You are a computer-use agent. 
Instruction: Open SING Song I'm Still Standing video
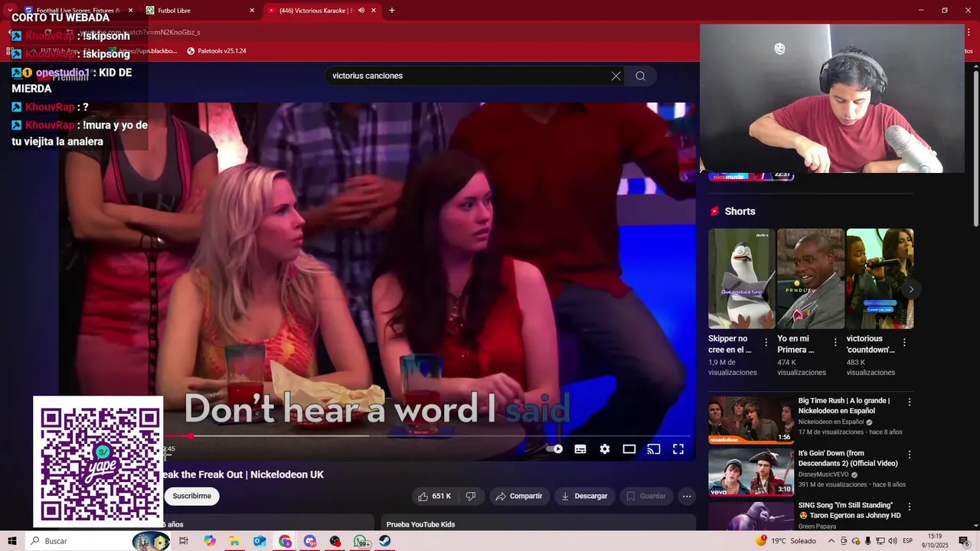pos(849,510)
